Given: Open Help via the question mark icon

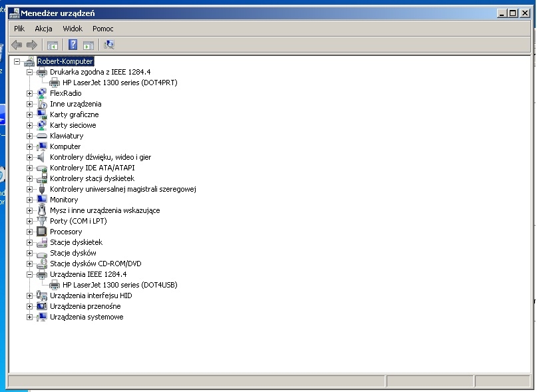Looking at the screenshot, I should pyautogui.click(x=73, y=45).
